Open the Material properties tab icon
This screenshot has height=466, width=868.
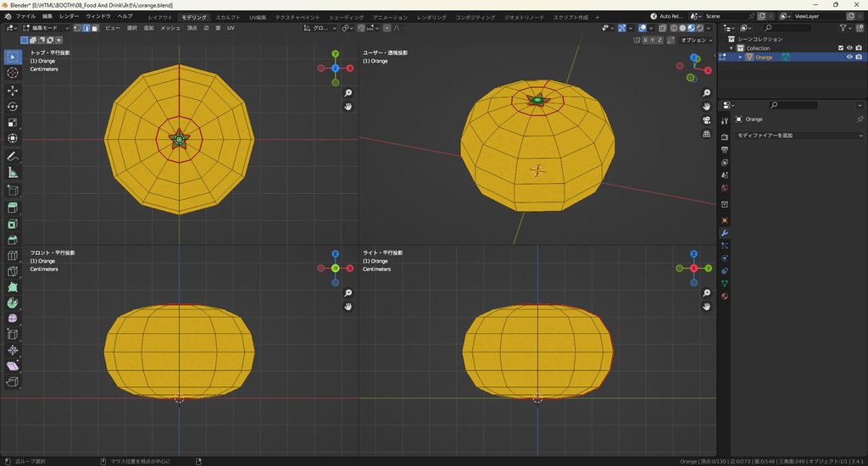click(x=725, y=297)
